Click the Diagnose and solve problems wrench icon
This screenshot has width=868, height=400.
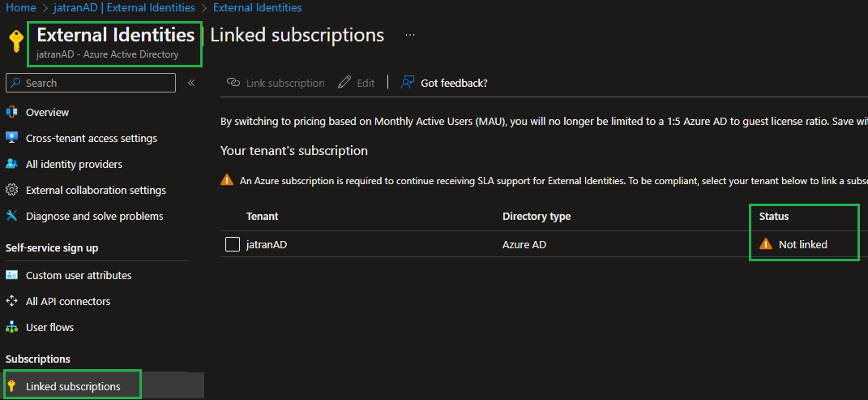click(11, 216)
